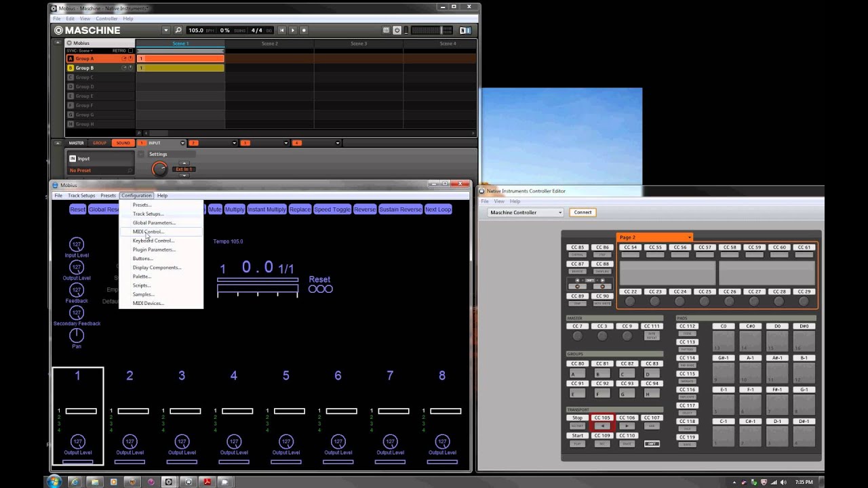This screenshot has height=488, width=868.
Task: Collapse the arranger with the top-left arrow
Action: pos(58,43)
